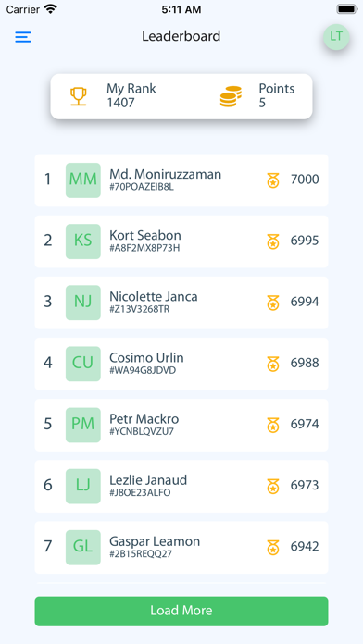Click the Wi-Fi status icon

click(x=51, y=9)
